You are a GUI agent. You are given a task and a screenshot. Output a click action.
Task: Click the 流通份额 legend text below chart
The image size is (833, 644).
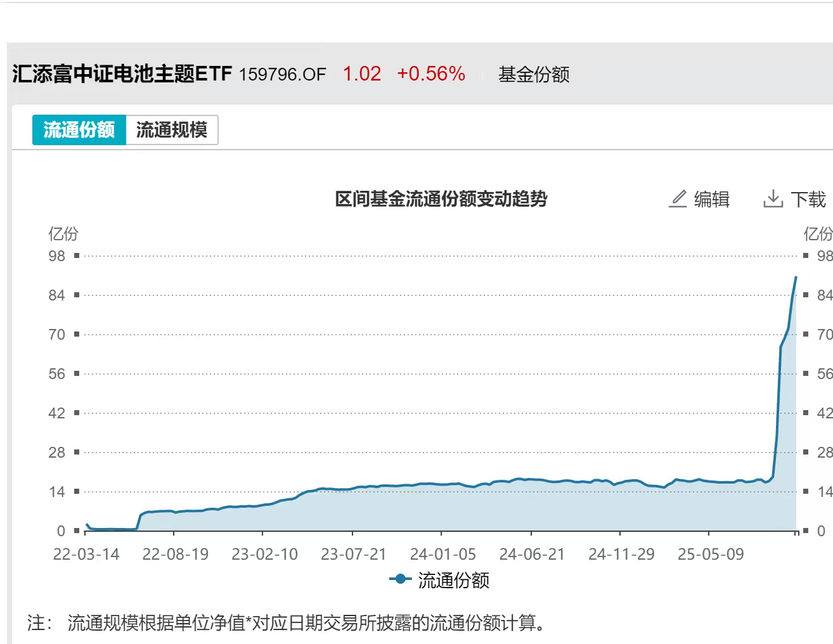(453, 580)
